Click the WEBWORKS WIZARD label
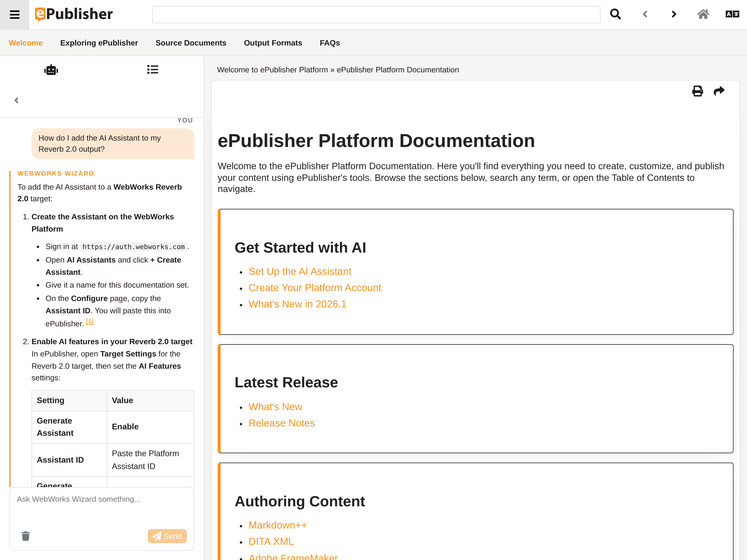Viewport: 747px width, 560px height. pos(55,173)
